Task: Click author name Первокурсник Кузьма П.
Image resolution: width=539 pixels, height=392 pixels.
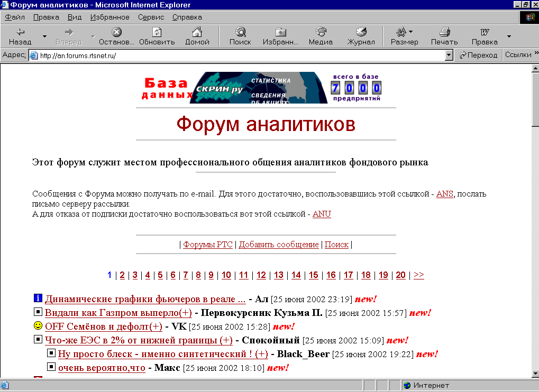Action: 262,313
